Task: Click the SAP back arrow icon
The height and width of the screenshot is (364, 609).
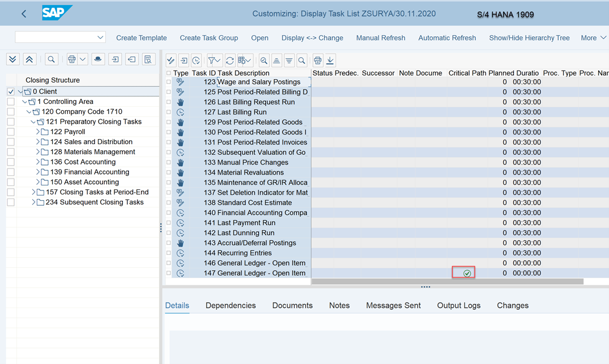Action: [x=24, y=14]
